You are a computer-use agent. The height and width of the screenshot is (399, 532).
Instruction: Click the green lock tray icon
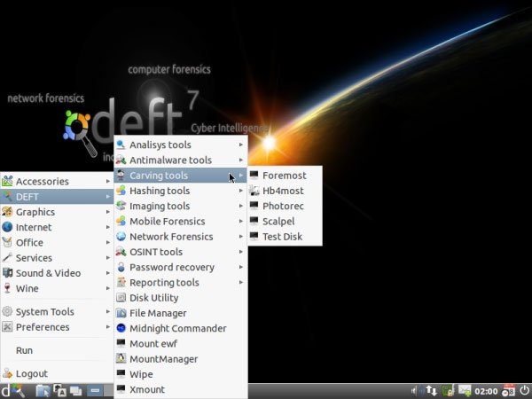pyautogui.click(x=448, y=391)
